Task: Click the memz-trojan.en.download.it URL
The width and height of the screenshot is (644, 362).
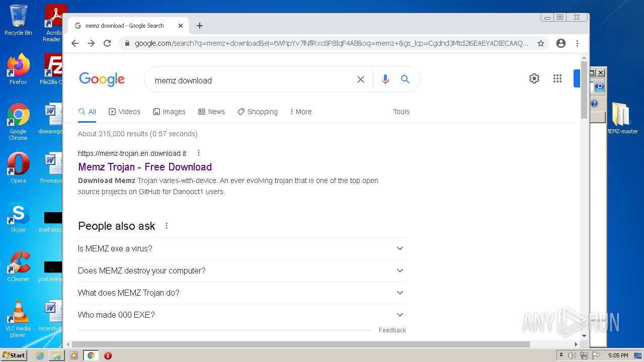Action: [x=132, y=153]
